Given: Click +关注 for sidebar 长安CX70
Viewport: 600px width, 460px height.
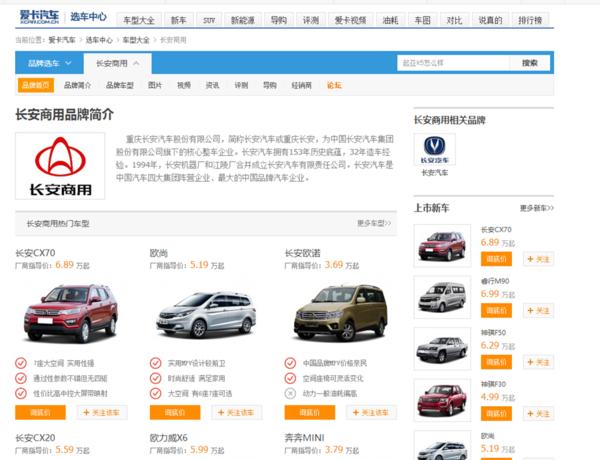Looking at the screenshot, I should [x=538, y=259].
